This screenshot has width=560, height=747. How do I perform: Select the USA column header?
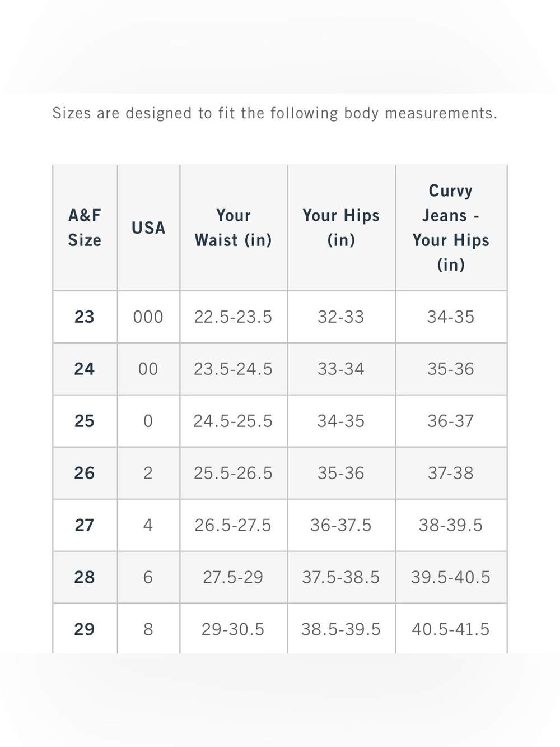pos(148,228)
